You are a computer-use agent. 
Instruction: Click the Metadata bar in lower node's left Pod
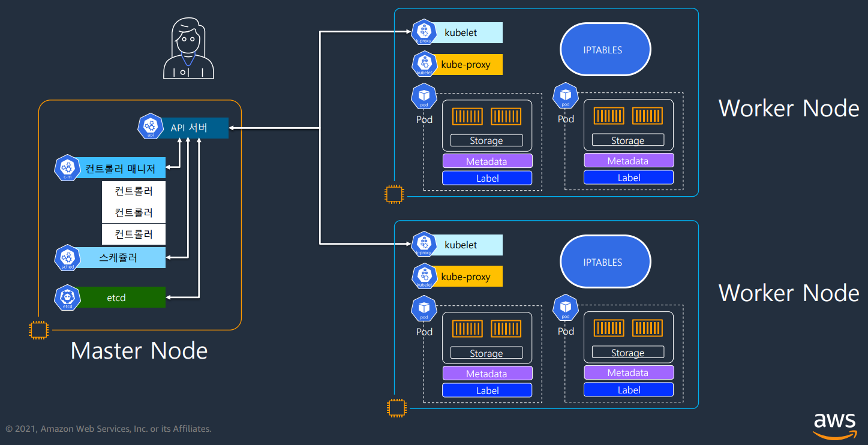pyautogui.click(x=488, y=374)
